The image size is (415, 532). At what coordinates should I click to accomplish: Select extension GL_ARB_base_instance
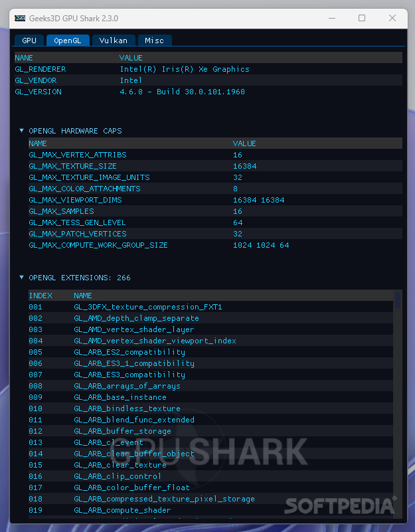[x=120, y=397]
